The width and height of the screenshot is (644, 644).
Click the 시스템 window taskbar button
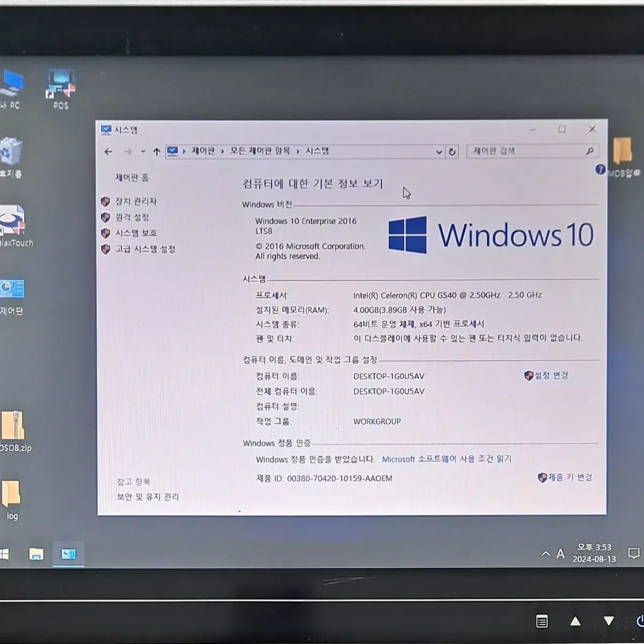68,554
